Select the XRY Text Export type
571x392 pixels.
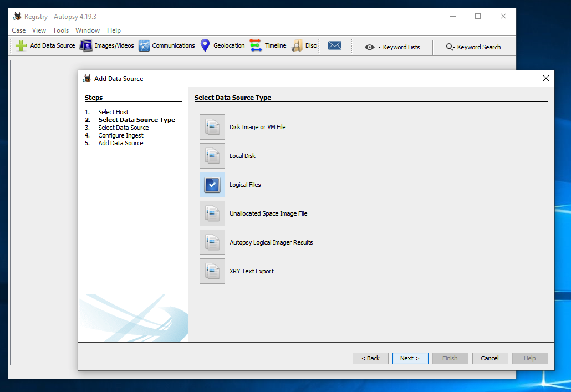click(x=212, y=271)
